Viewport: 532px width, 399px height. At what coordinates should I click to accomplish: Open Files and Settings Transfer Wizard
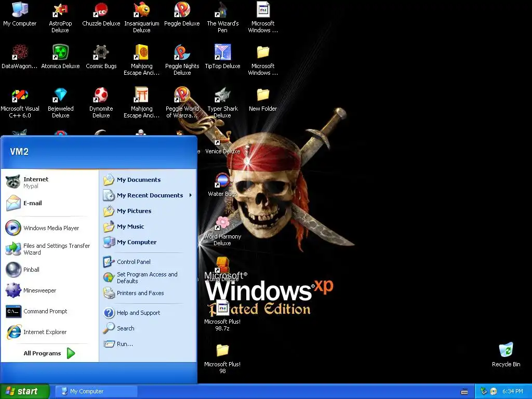coord(49,249)
